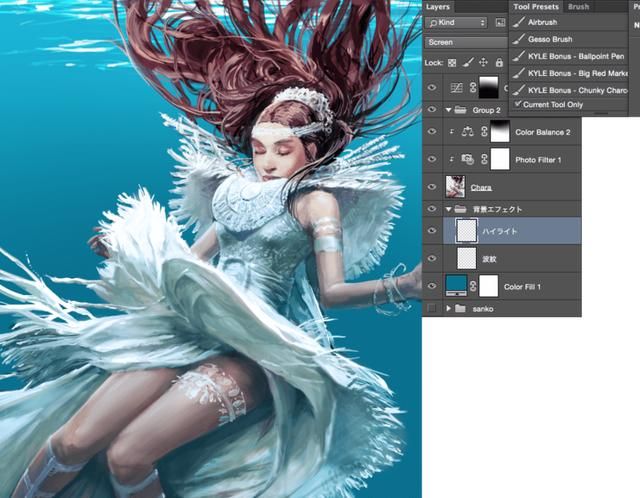Open the Screen blend mode dropdown
The image size is (640, 498).
[x=466, y=42]
